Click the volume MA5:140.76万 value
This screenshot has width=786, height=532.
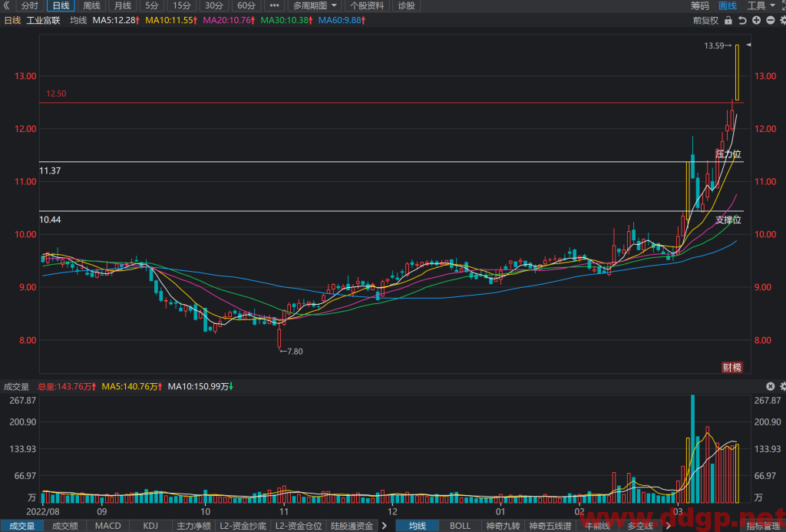[x=132, y=387]
